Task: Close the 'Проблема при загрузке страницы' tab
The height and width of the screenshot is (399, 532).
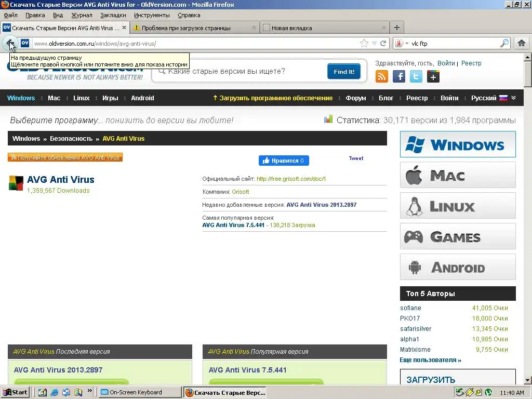Action: 254,28
